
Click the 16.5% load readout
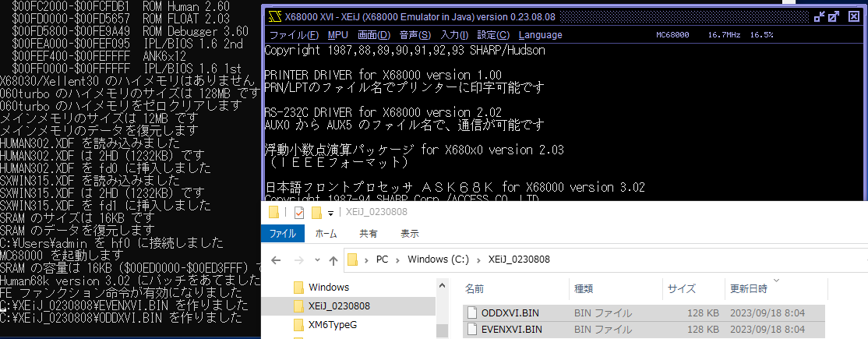pyautogui.click(x=762, y=35)
